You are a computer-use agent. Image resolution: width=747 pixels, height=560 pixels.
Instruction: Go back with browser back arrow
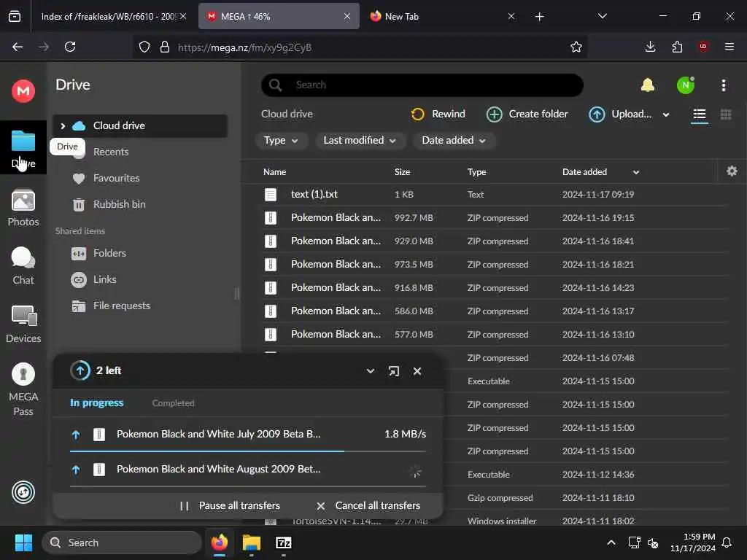(18, 47)
